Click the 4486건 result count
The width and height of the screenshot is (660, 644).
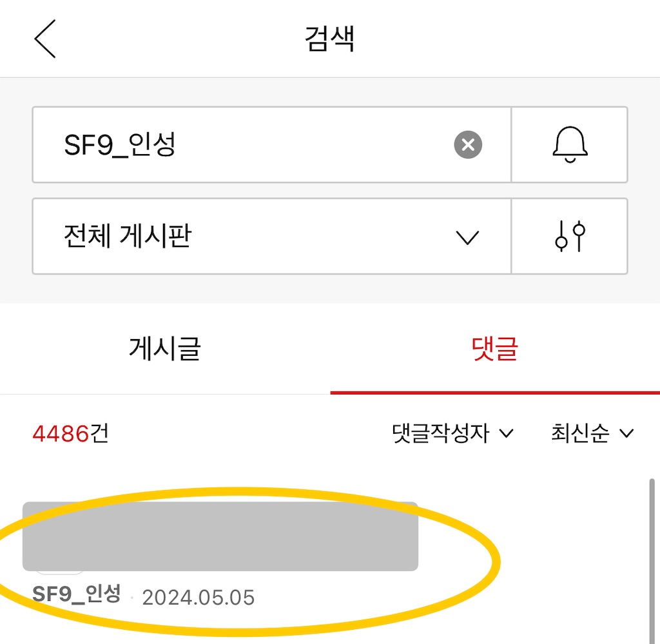[71, 433]
